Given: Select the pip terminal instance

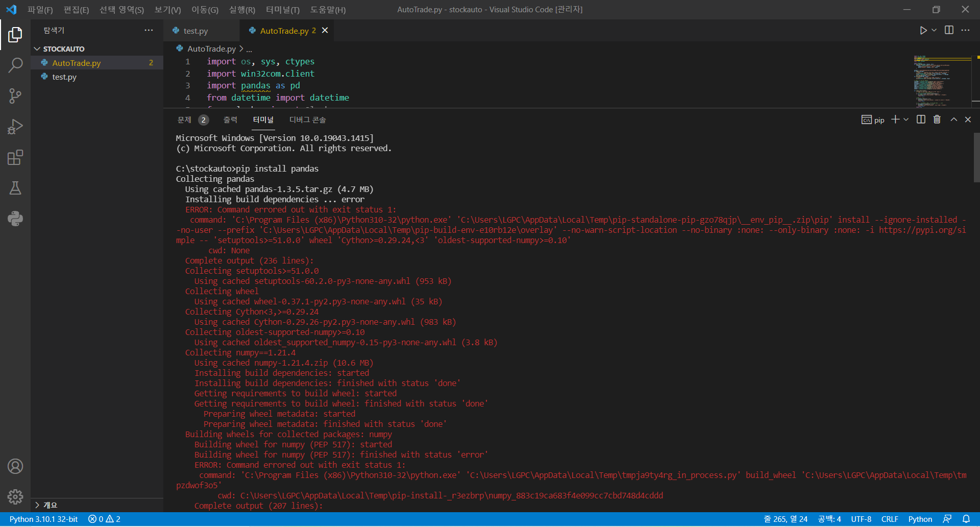Looking at the screenshot, I should pos(873,120).
